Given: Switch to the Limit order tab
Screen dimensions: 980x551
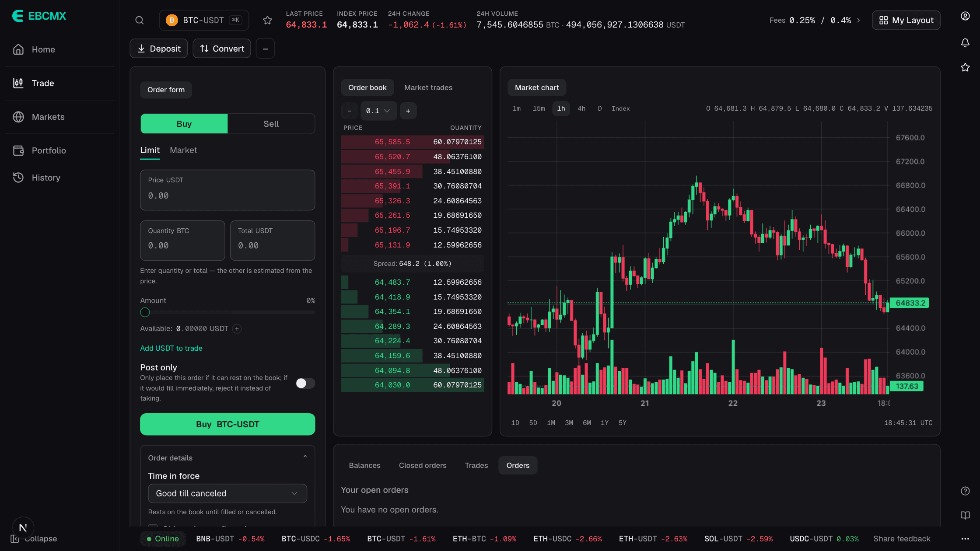Looking at the screenshot, I should 150,150.
